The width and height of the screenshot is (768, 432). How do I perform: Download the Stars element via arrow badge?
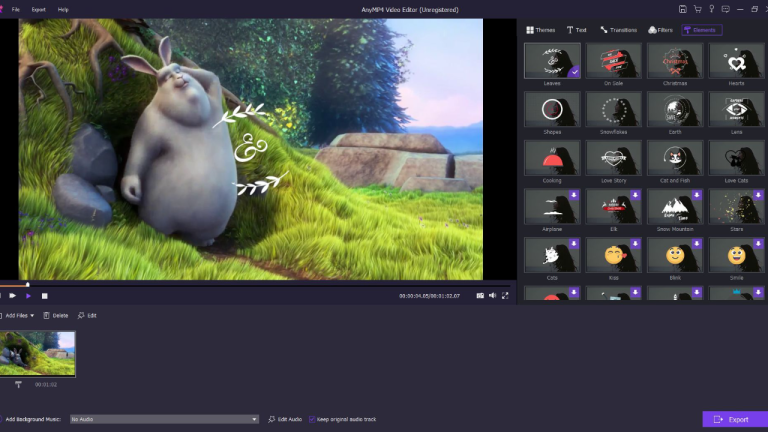pyautogui.click(x=758, y=195)
